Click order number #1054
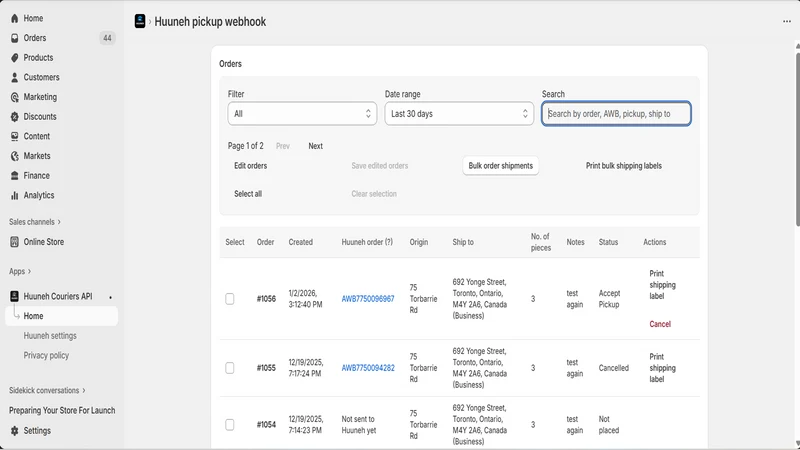 click(266, 424)
